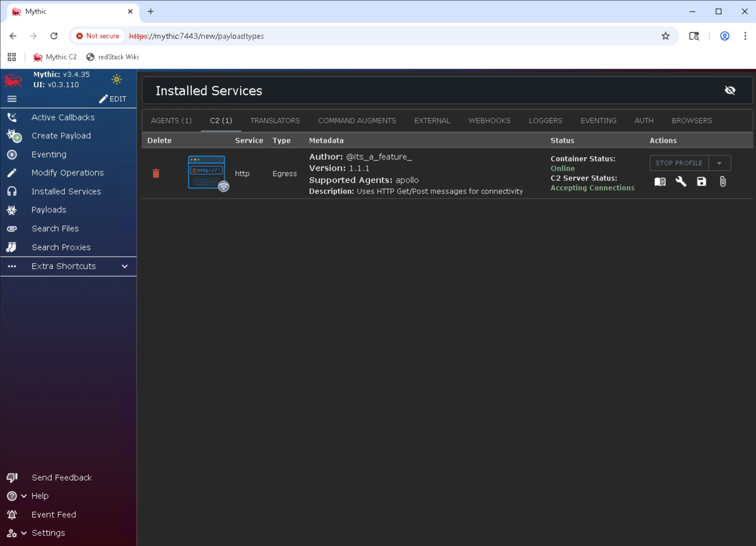756x546 pixels.
Task: Switch to the AGENTS (1) tab
Action: (171, 120)
